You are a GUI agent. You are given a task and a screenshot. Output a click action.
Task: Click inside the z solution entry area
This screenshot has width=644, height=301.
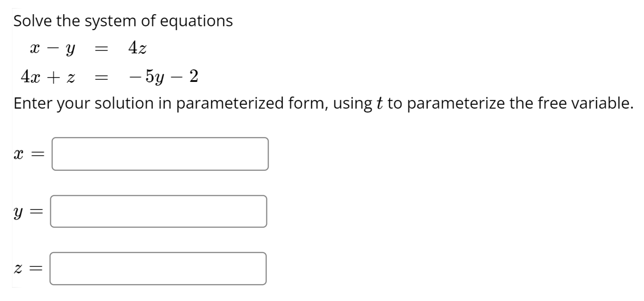point(159,269)
